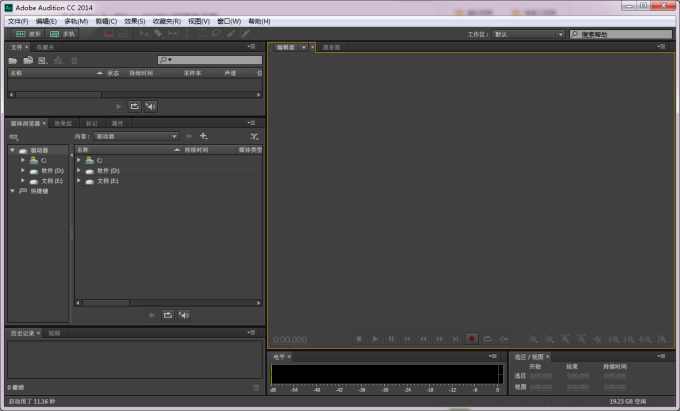Expand 软件 (D:) in the tree
This screenshot has height=411, width=680.
pos(23,170)
